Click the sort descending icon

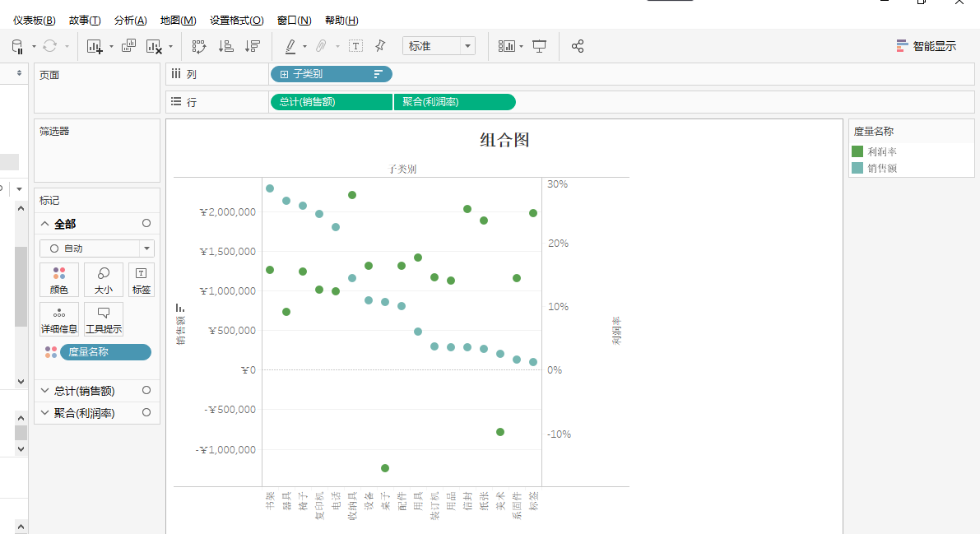pyautogui.click(x=252, y=46)
